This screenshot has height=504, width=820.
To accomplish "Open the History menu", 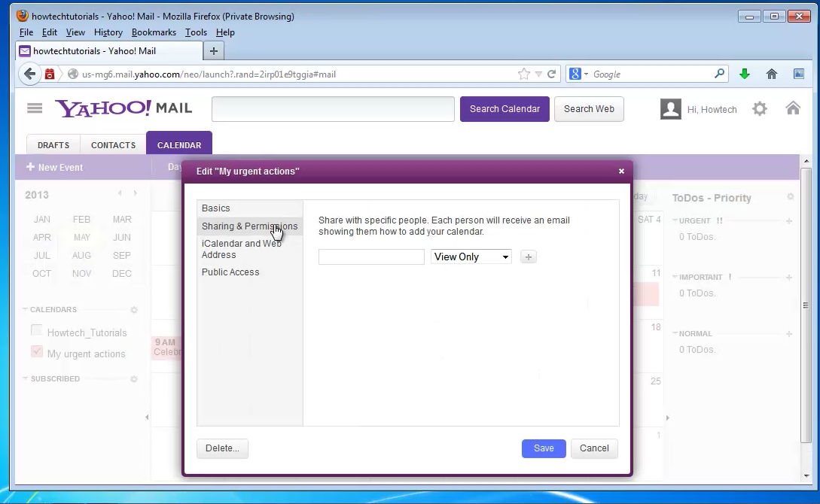I will tap(108, 32).
